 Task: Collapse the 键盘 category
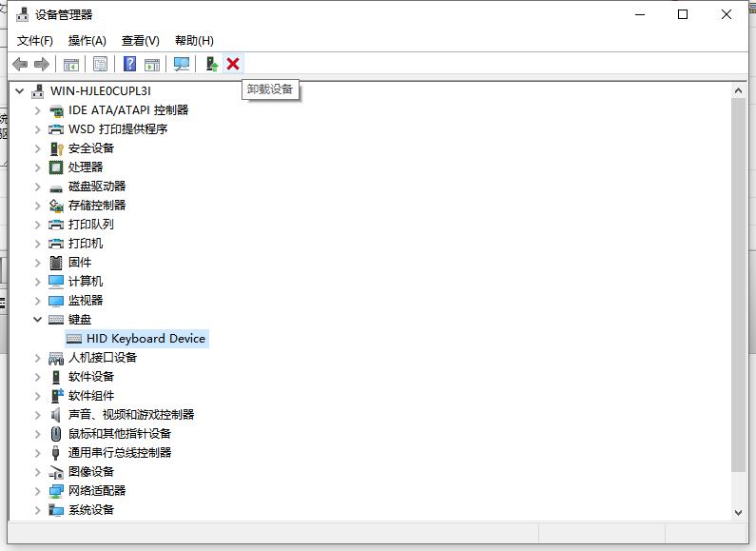click(38, 320)
